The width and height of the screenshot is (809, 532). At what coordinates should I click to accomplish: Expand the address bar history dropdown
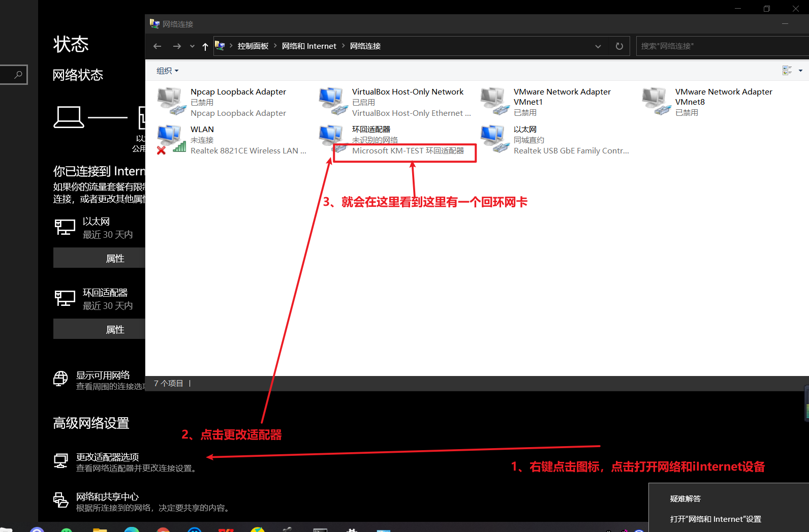[x=598, y=46]
